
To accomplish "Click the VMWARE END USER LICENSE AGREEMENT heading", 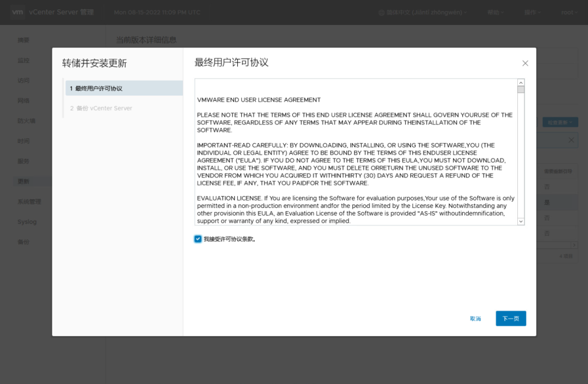I will point(259,100).
